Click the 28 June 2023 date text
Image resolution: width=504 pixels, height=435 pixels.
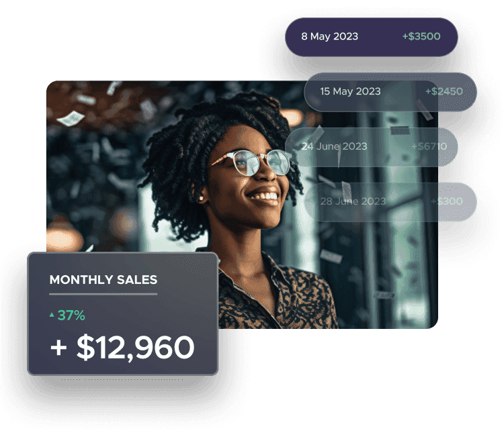(x=353, y=201)
